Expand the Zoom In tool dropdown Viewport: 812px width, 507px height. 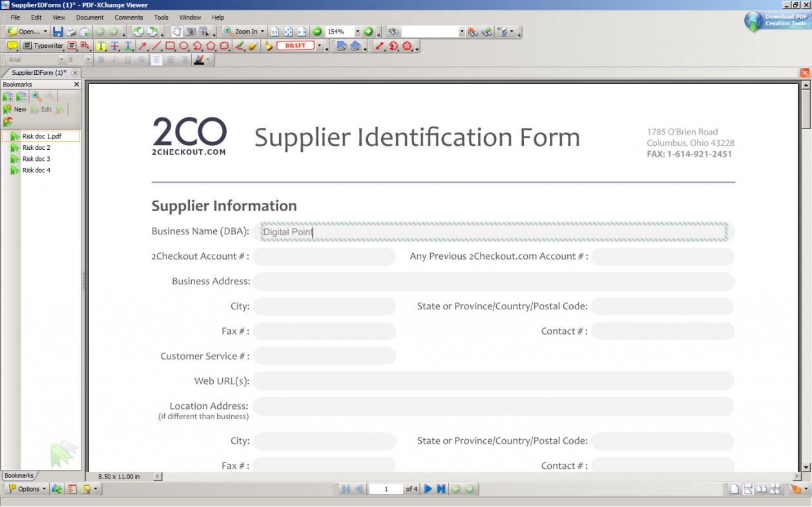click(x=262, y=32)
